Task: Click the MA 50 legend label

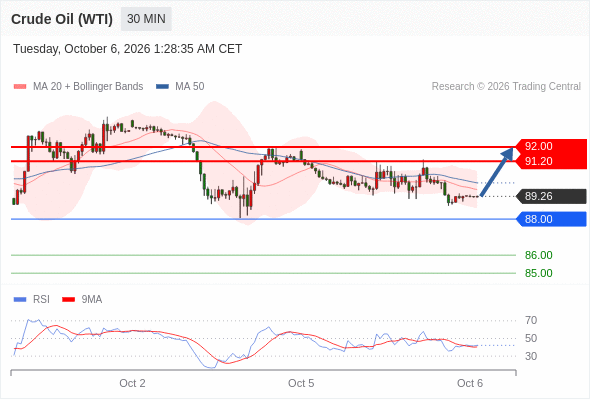Action: [x=190, y=87]
